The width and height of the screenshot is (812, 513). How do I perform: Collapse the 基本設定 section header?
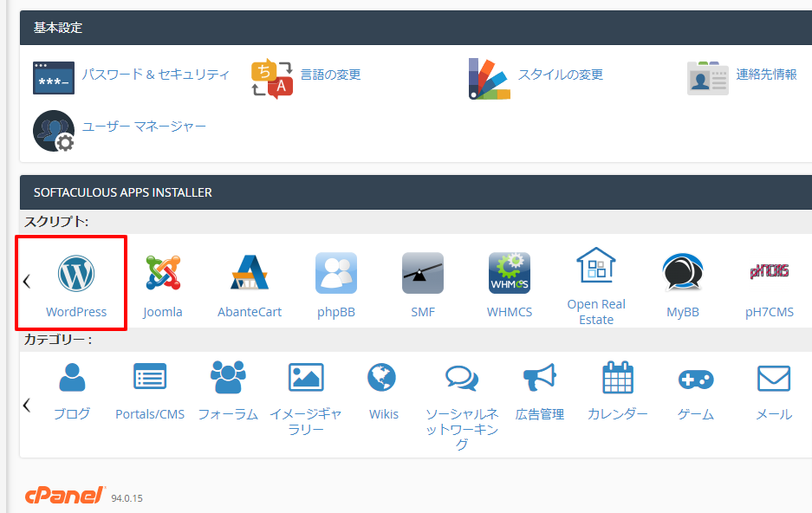[416, 28]
